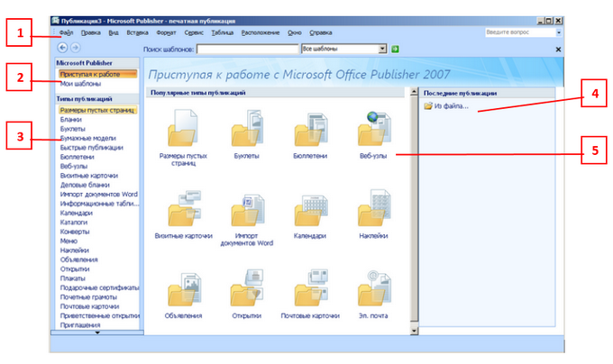Open the Файл menu
Viewport: 613px width, 364px height.
pyautogui.click(x=66, y=32)
